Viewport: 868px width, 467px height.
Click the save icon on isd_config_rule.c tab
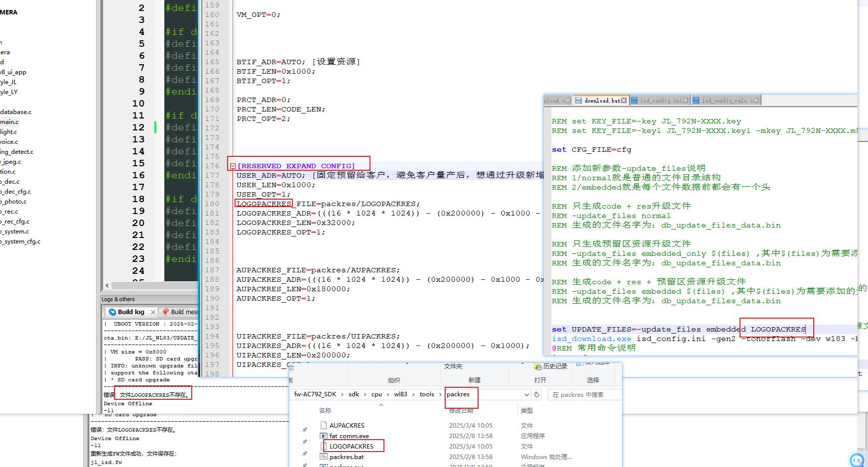coord(696,101)
